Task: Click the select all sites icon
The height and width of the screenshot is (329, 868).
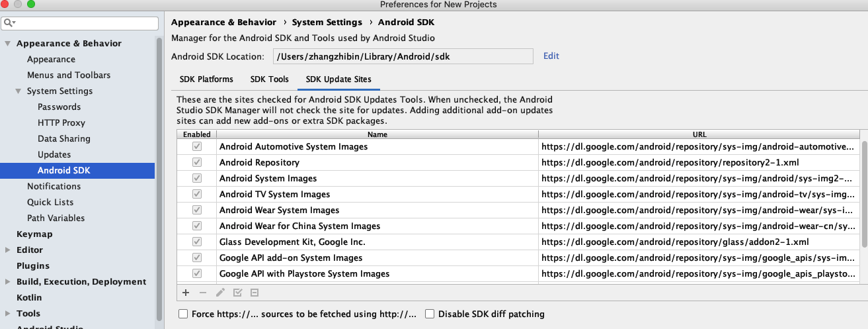Action: point(237,293)
